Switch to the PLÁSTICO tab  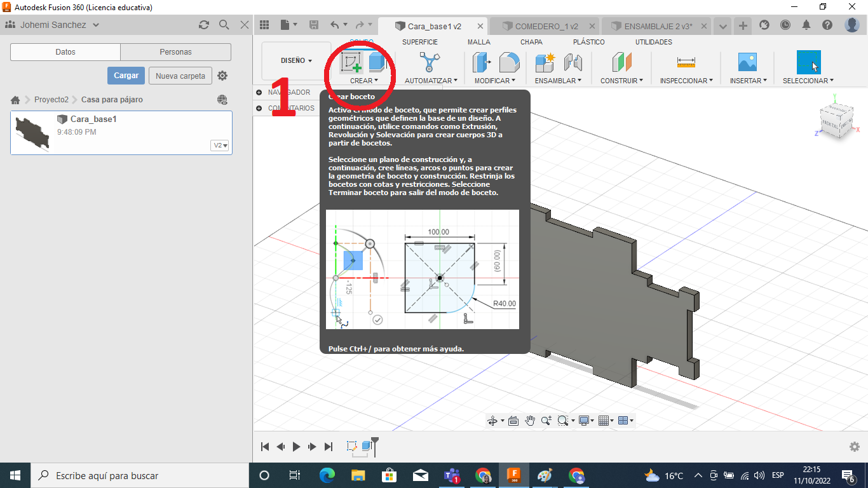coord(588,42)
